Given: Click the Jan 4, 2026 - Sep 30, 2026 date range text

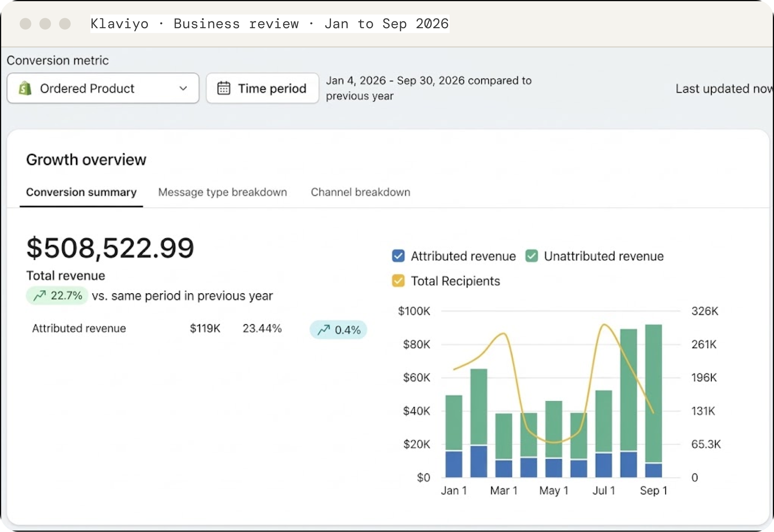Looking at the screenshot, I should pos(429,88).
